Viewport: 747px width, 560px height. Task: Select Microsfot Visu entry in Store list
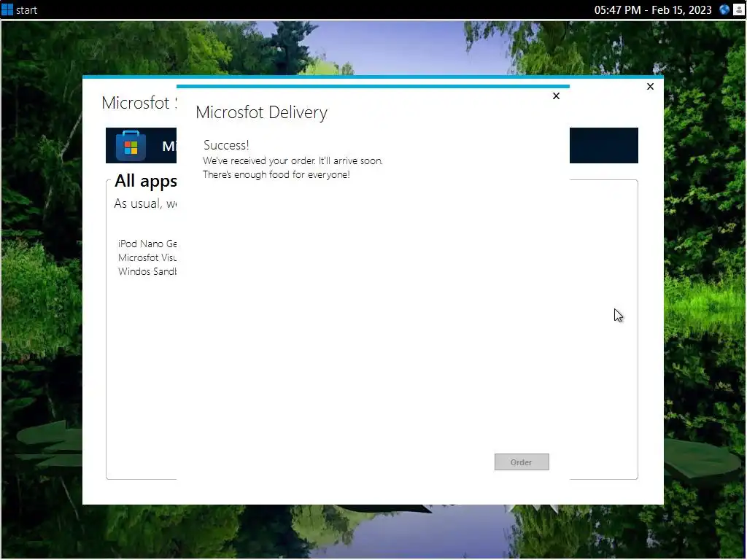147,257
